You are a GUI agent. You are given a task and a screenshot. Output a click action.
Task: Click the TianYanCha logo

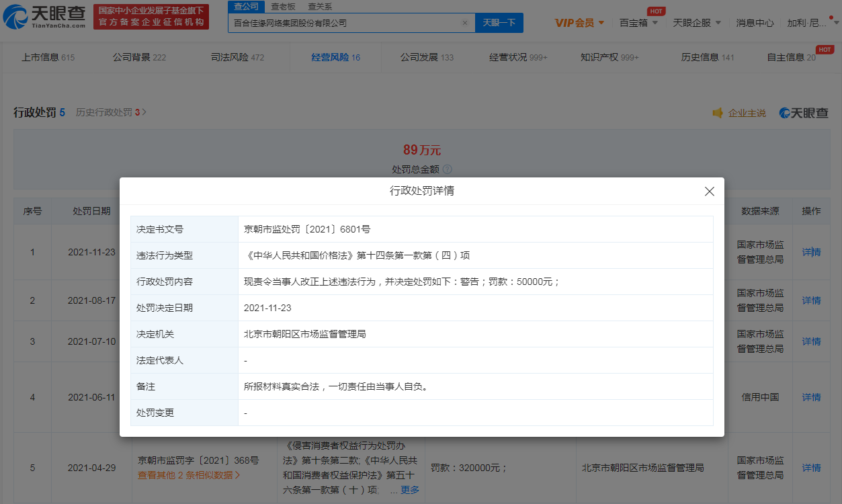44,17
